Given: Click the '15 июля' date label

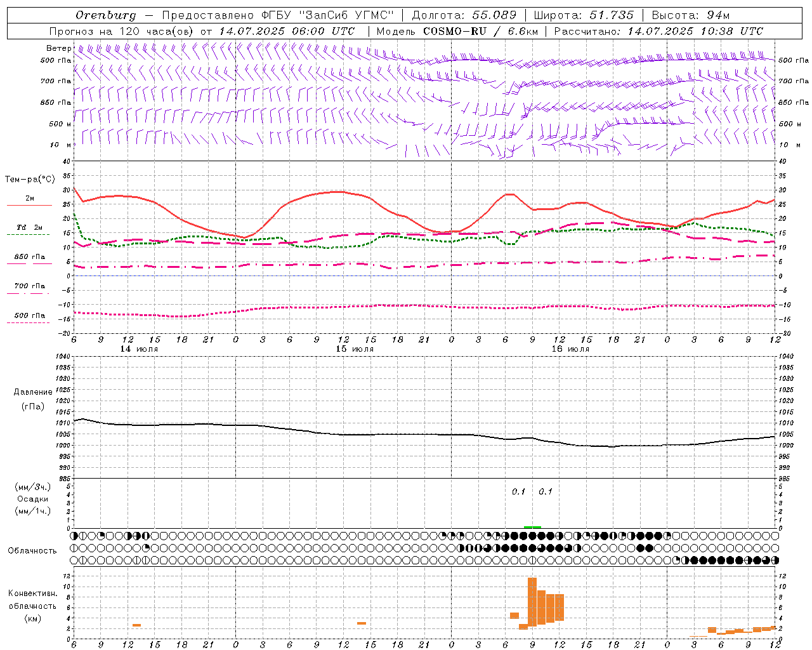Looking at the screenshot, I should pos(355,349).
